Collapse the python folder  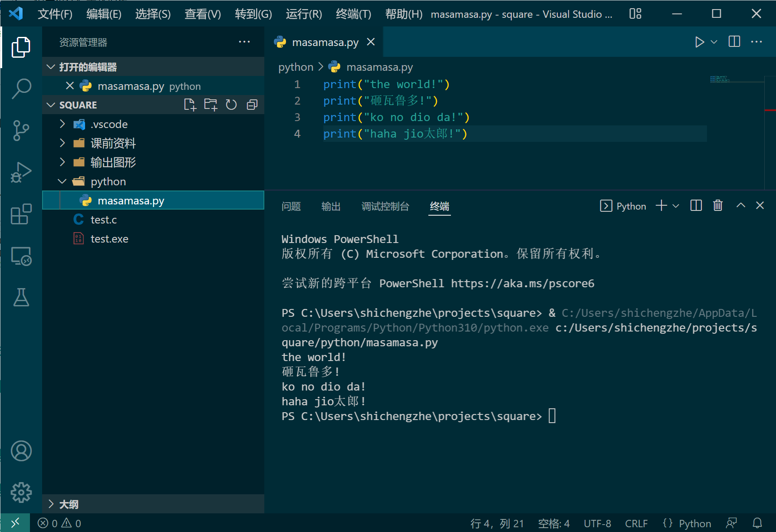tap(62, 182)
